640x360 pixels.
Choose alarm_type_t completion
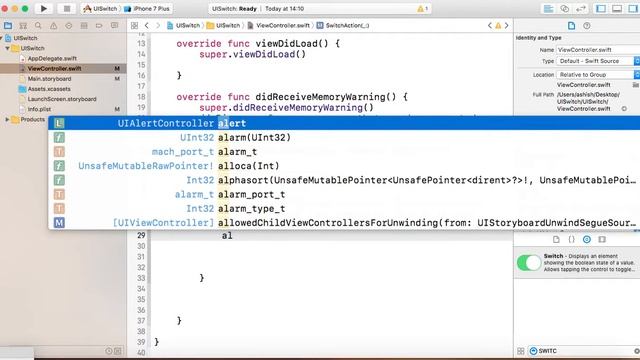click(344, 209)
